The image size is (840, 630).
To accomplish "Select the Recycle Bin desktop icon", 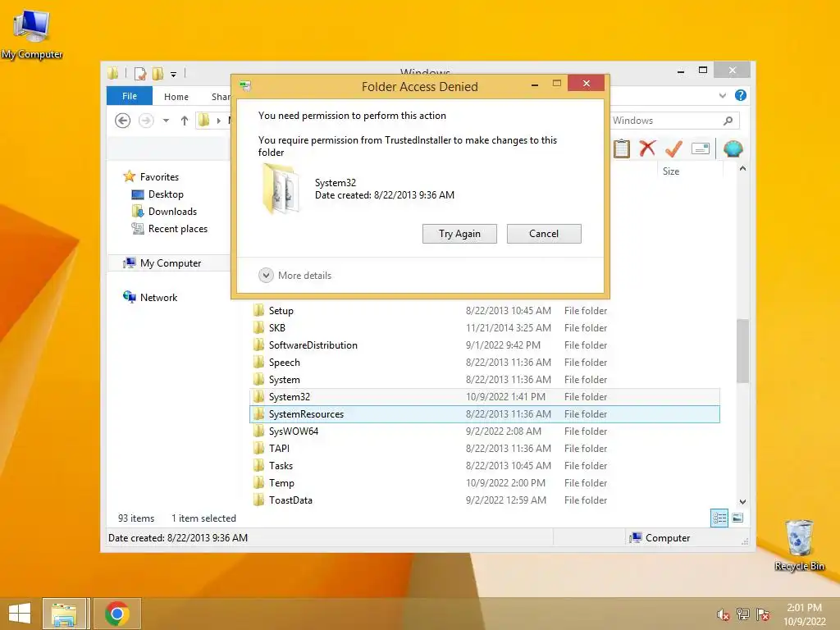I will 799,546.
